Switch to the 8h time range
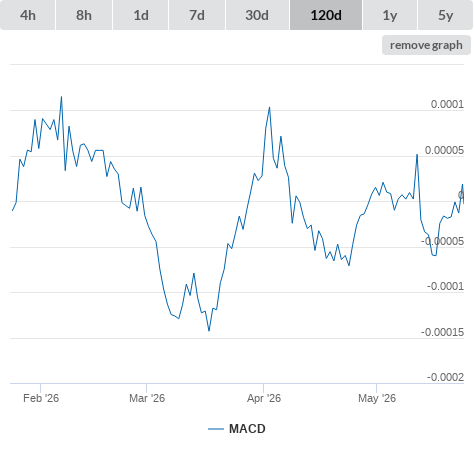The height and width of the screenshot is (455, 474). pos(84,15)
